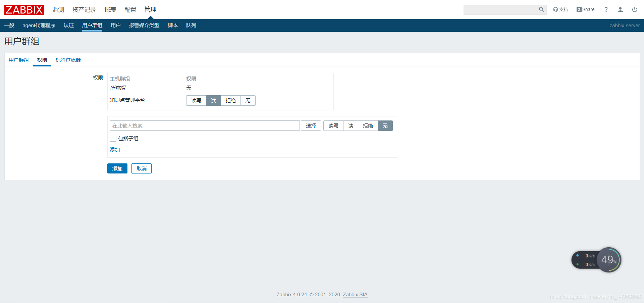This screenshot has height=303, width=644.
Task: Click the zabbix-server label
Action: point(625,26)
